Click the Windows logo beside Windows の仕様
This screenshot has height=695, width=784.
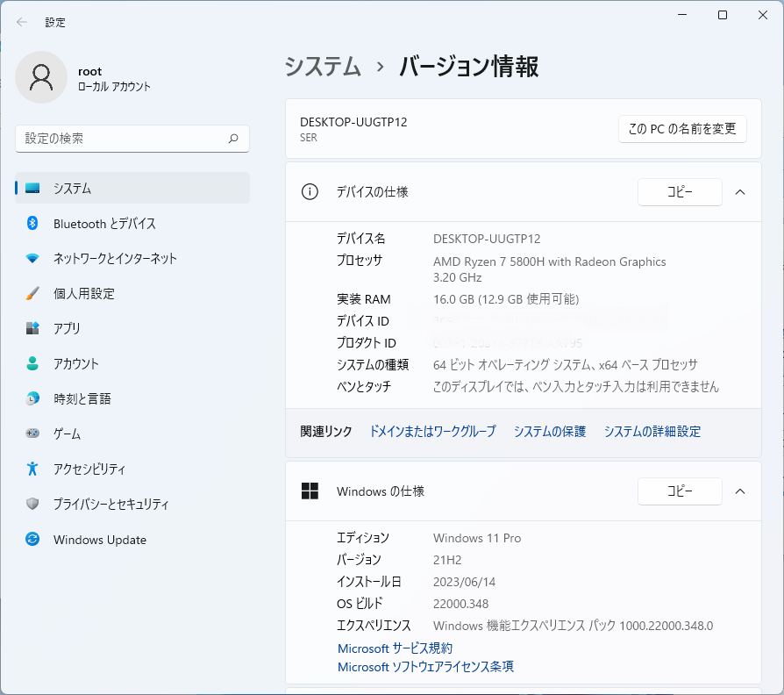tap(310, 491)
